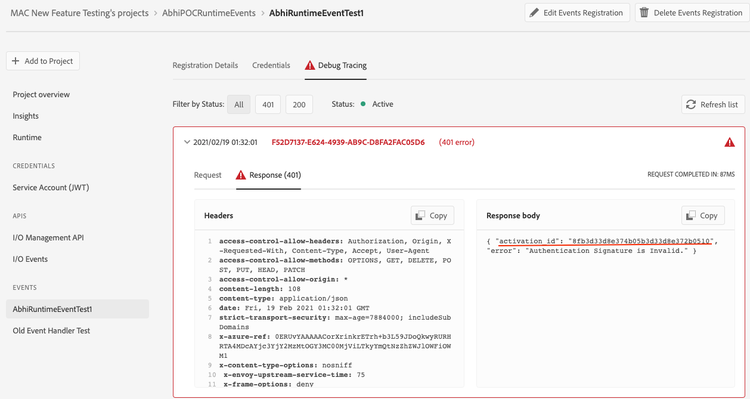
Task: Click the access-control-allow-origin header line
Action: tap(283, 279)
